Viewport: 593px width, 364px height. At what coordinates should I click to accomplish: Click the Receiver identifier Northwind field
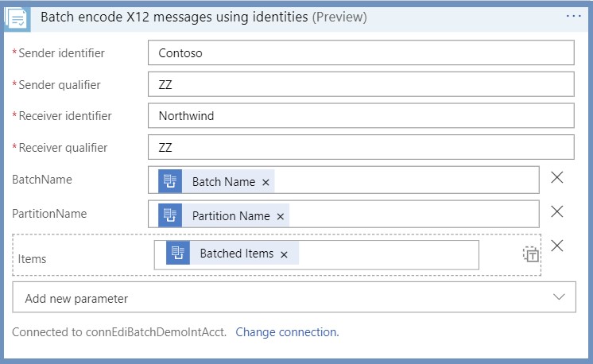click(x=361, y=115)
